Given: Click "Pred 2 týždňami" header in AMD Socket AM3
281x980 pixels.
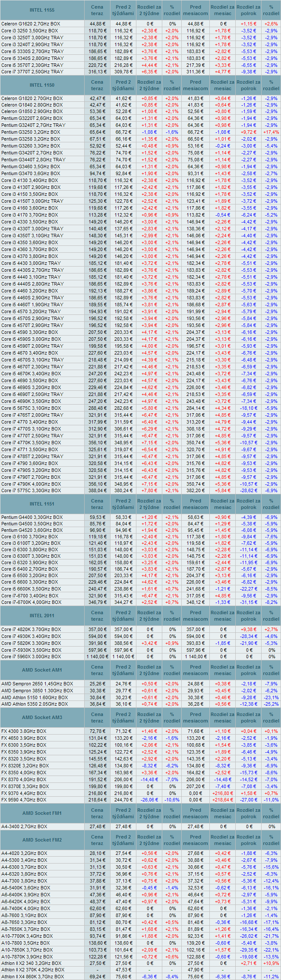Looking at the screenshot, I should pyautogui.click(x=123, y=717).
